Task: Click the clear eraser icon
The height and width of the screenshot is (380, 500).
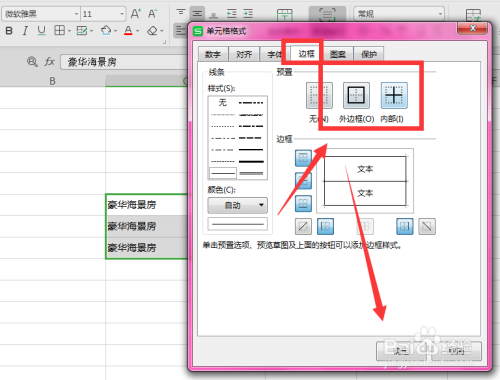Action: click(x=152, y=31)
